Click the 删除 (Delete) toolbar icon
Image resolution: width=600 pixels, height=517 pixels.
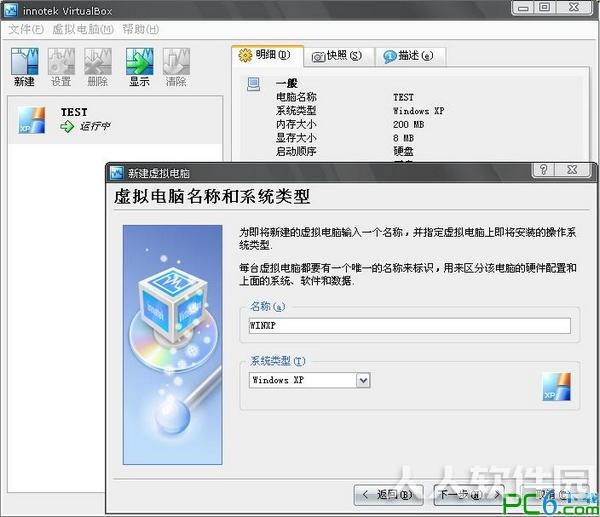tap(98, 61)
